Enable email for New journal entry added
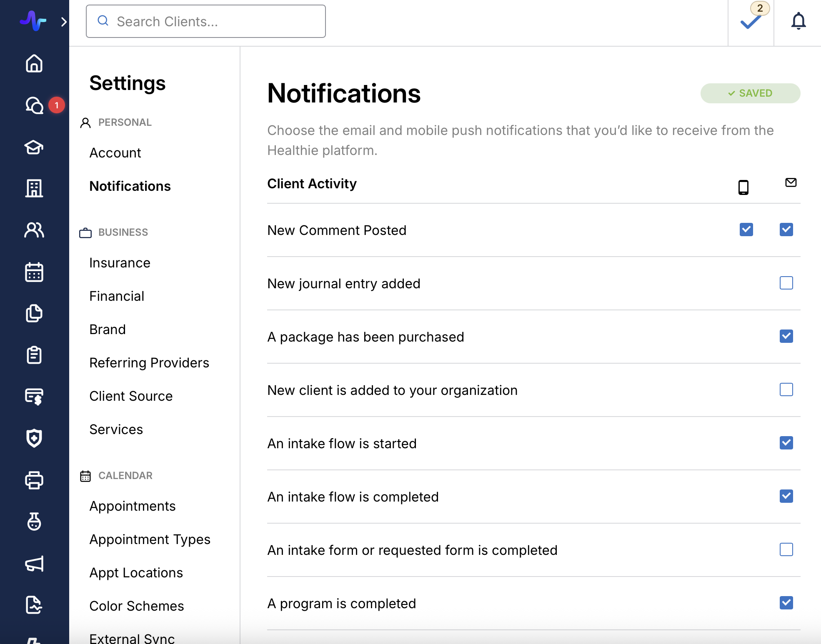 click(x=786, y=283)
